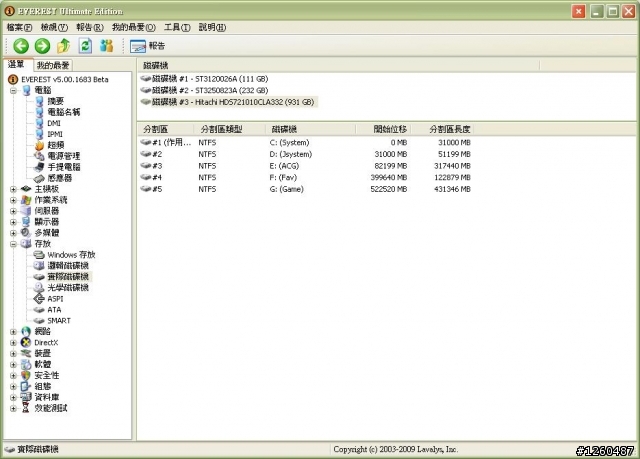Click the hourglass icon beside 效能測試
Screen dimensions: 640x459
[x=26, y=408]
